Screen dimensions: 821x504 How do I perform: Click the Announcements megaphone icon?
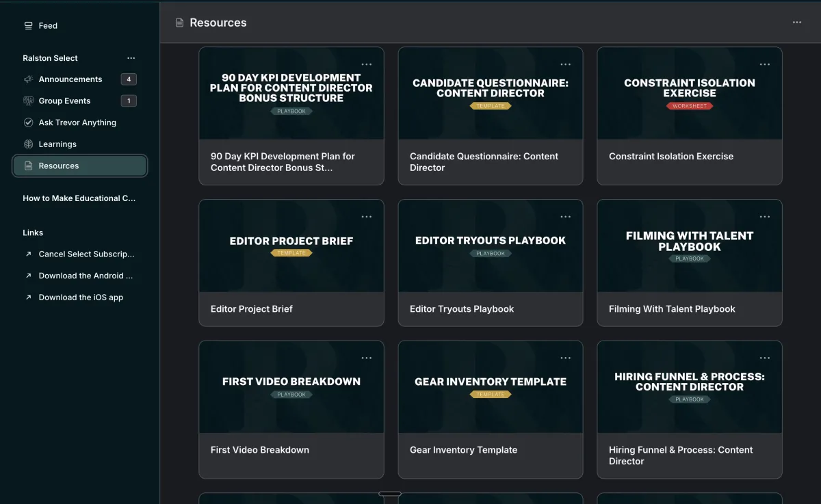coord(28,79)
